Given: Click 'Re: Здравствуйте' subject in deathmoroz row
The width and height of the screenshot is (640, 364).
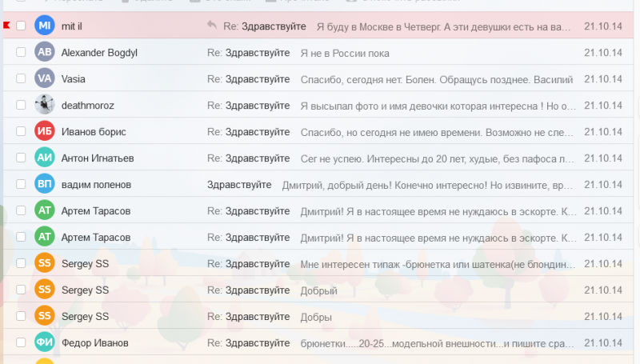Looking at the screenshot, I should click(249, 106).
